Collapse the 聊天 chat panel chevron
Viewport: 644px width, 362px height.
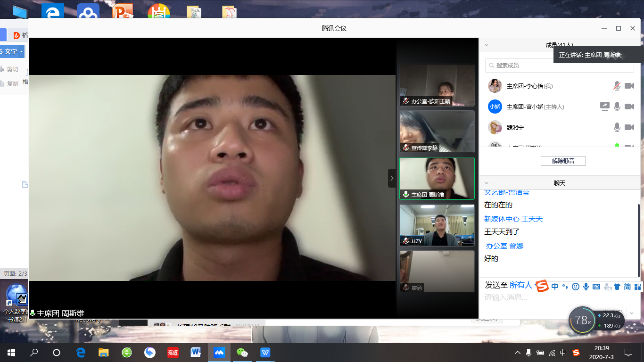(x=487, y=183)
